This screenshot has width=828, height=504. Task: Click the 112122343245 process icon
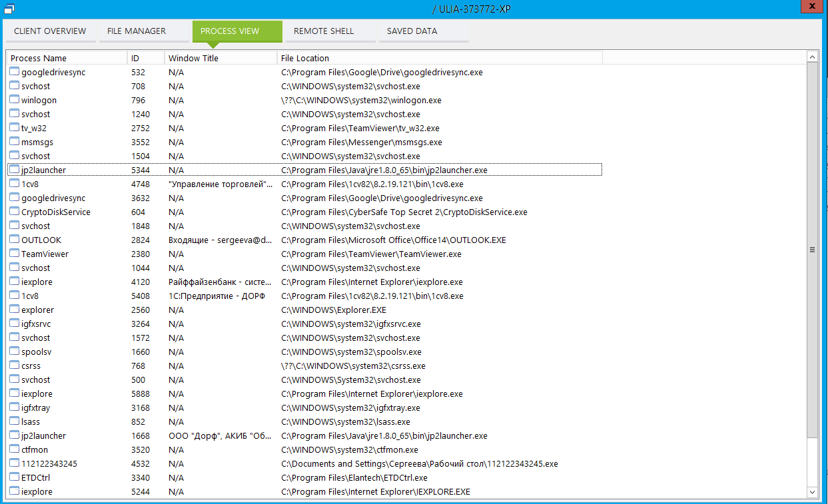coord(15,463)
